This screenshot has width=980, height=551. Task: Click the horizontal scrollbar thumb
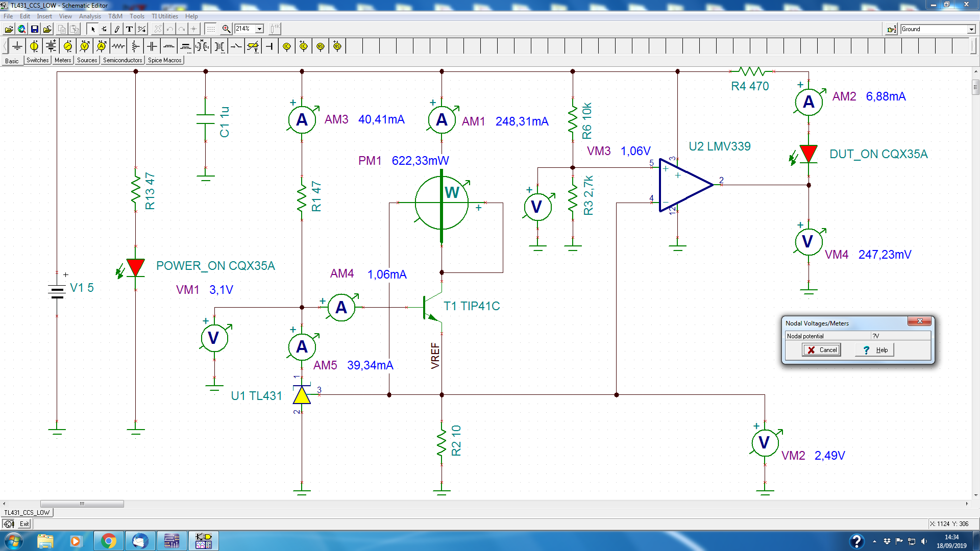(82, 504)
